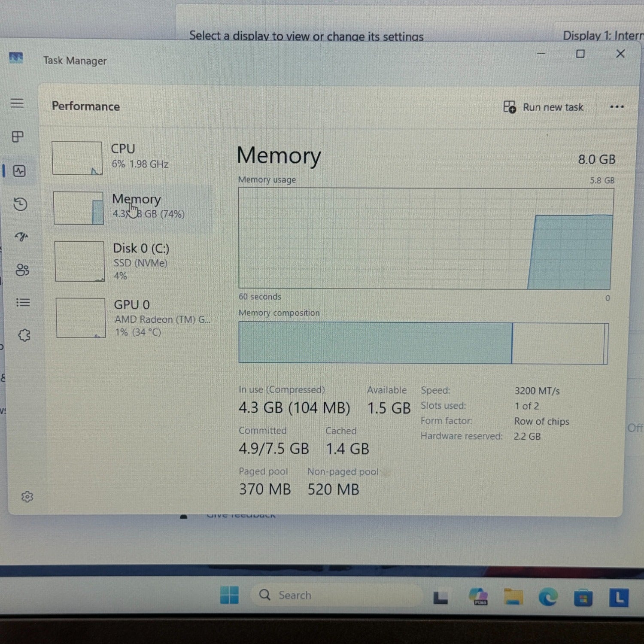Open Task Manager settings gear
Viewport: 644px width, 644px height.
(x=27, y=497)
